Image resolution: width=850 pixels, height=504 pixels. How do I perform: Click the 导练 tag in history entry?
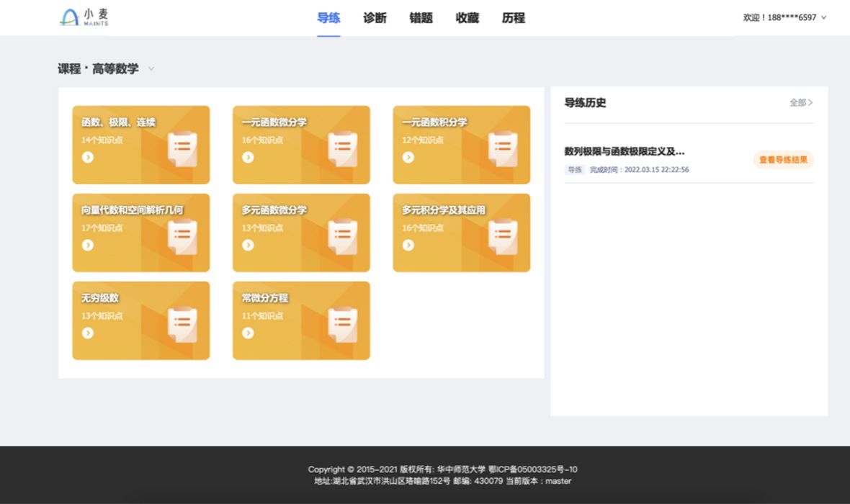point(574,170)
